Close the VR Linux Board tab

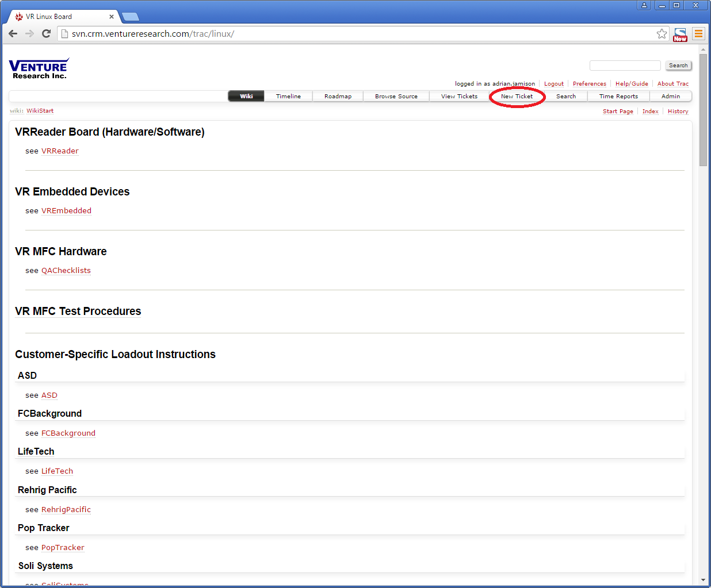(x=112, y=17)
